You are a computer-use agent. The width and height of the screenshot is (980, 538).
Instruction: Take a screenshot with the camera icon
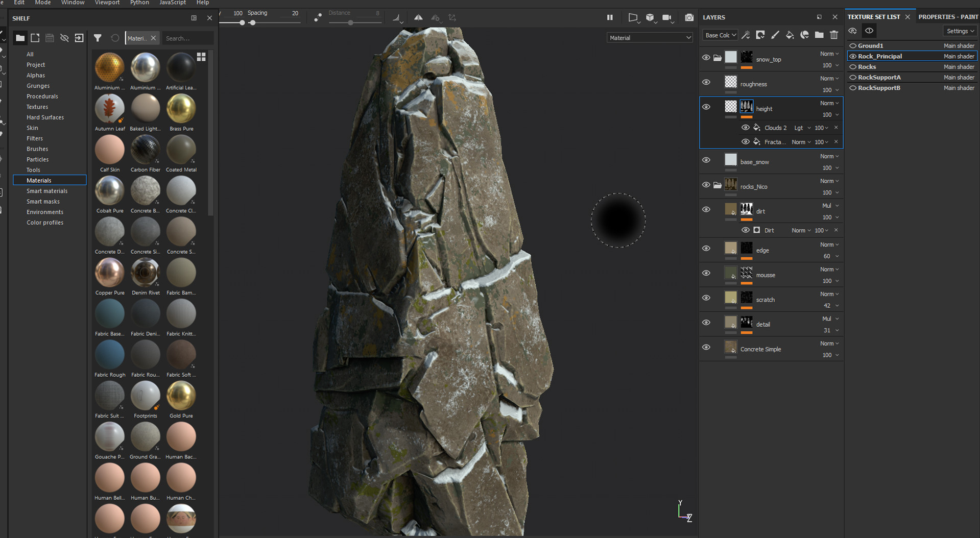pyautogui.click(x=689, y=18)
